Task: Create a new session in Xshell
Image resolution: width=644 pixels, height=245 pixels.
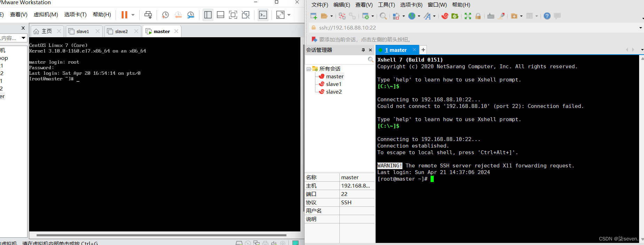Action: (x=314, y=16)
